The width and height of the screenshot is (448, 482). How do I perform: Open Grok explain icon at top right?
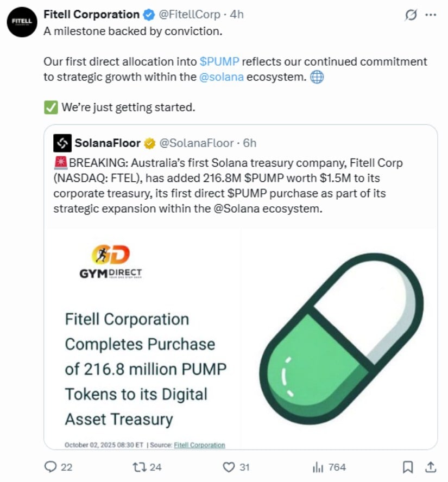pyautogui.click(x=411, y=15)
